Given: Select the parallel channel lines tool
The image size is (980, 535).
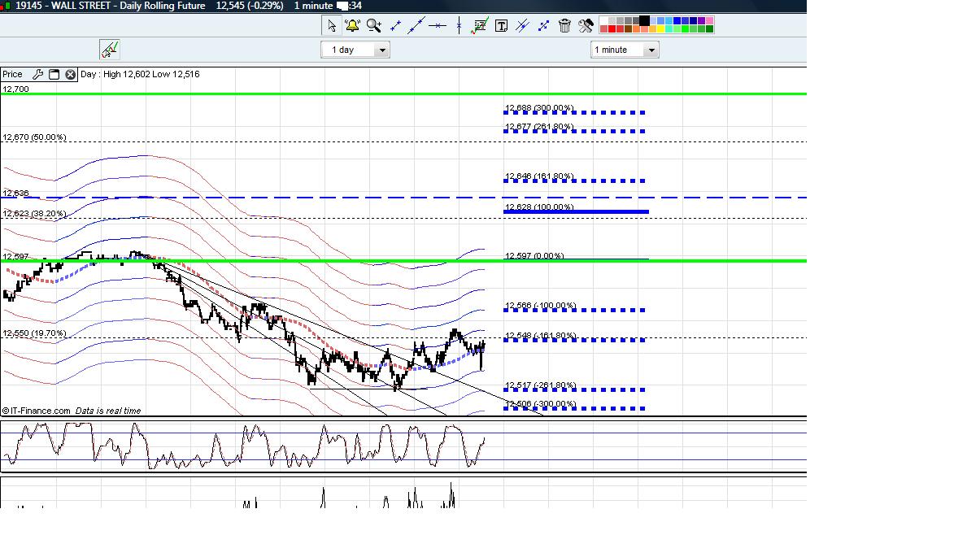Looking at the screenshot, I should click(x=522, y=26).
